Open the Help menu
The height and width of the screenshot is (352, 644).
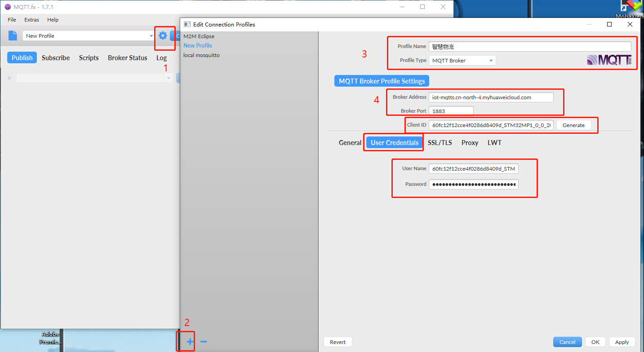point(53,20)
